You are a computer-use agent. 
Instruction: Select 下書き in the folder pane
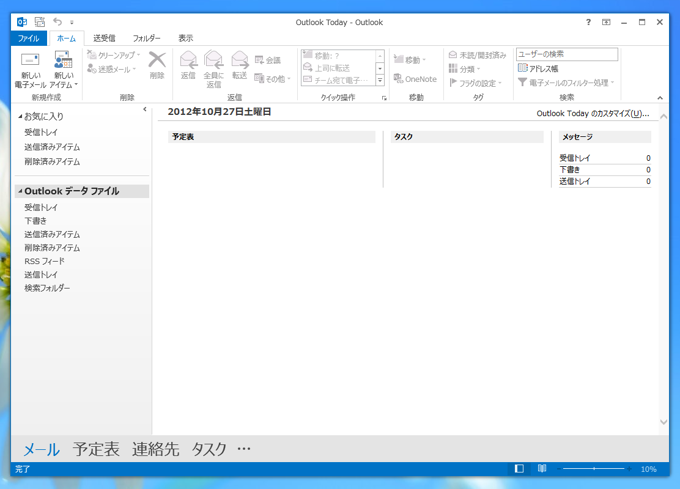pos(36,221)
